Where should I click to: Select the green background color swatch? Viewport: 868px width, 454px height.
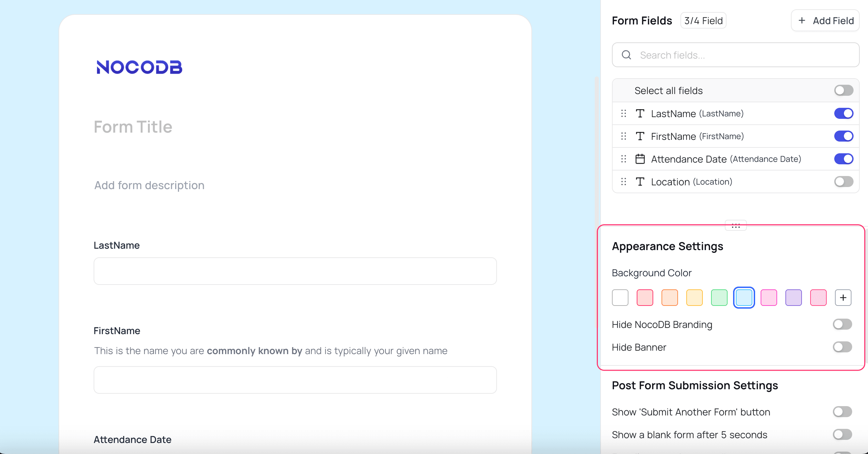[719, 298]
